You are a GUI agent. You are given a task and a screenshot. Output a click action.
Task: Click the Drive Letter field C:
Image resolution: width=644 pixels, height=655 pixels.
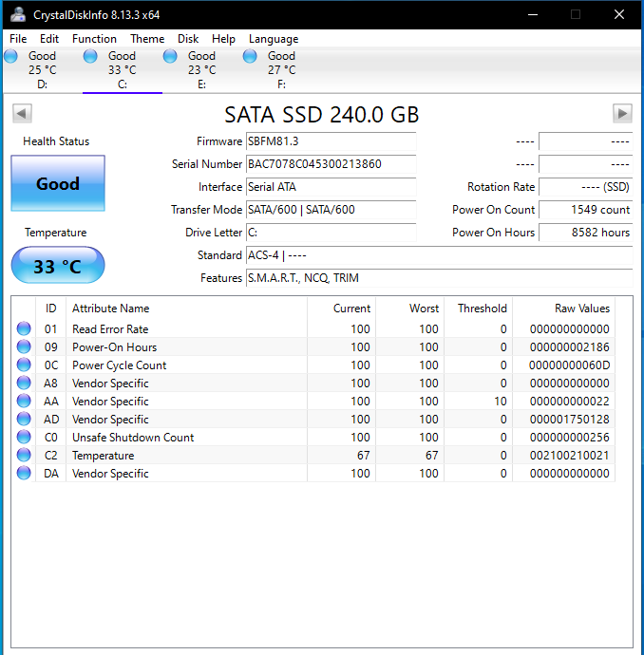(331, 233)
